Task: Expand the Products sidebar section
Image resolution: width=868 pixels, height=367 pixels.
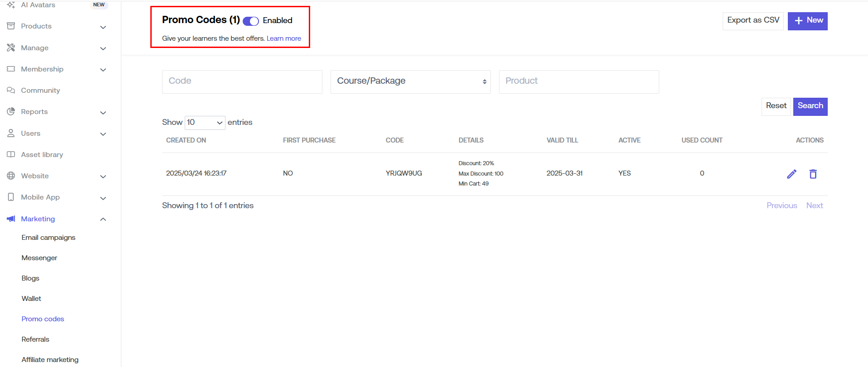Action: 103,27
